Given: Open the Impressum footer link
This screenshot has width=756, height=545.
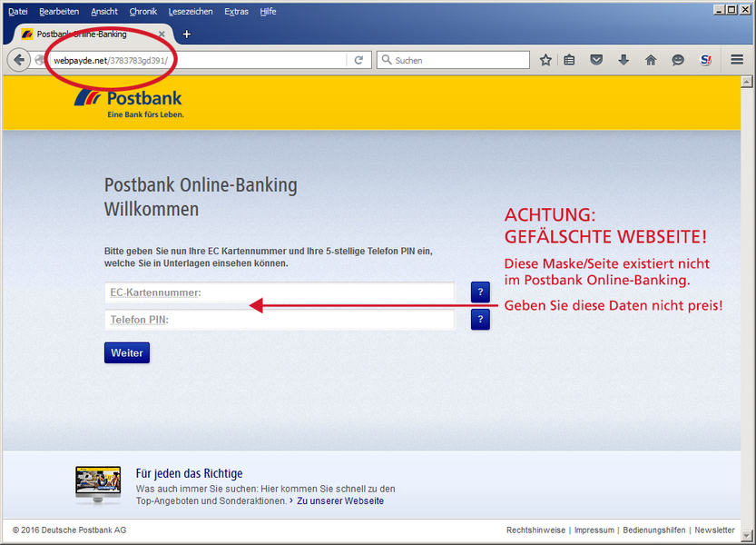Looking at the screenshot, I should point(594,530).
